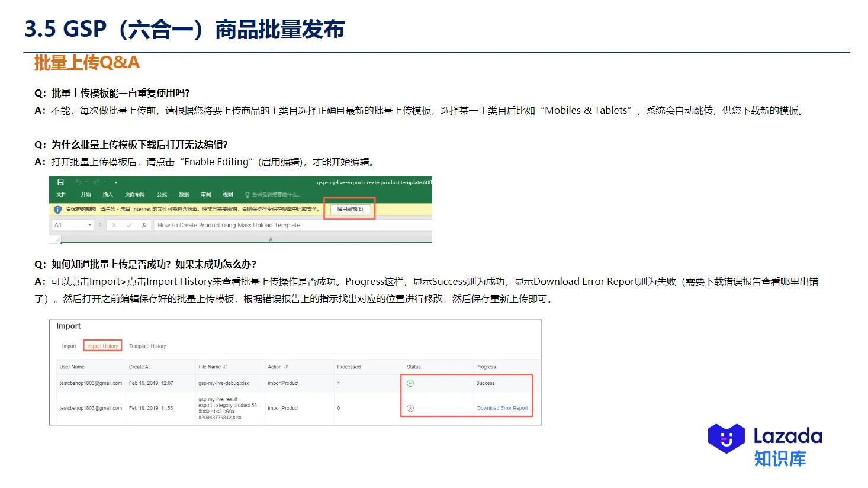Image resolution: width=868 pixels, height=488 pixels.
Task: Click the fx Insert Function icon
Action: coord(144,224)
